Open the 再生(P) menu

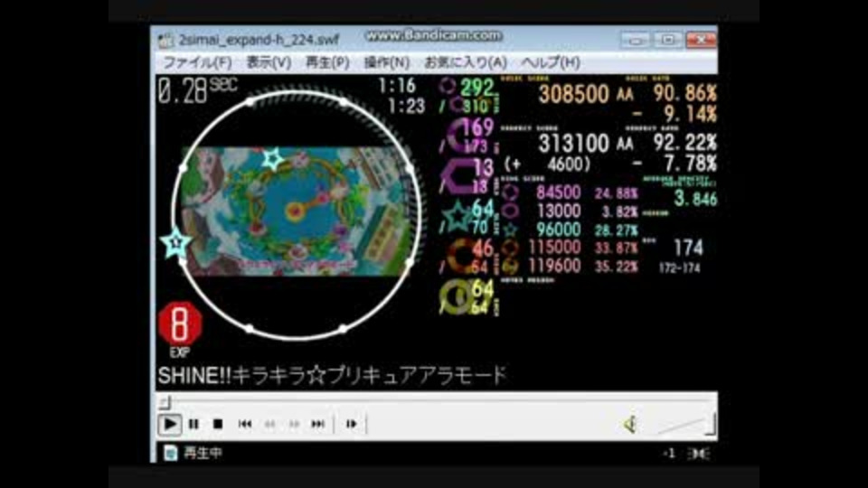click(x=327, y=62)
